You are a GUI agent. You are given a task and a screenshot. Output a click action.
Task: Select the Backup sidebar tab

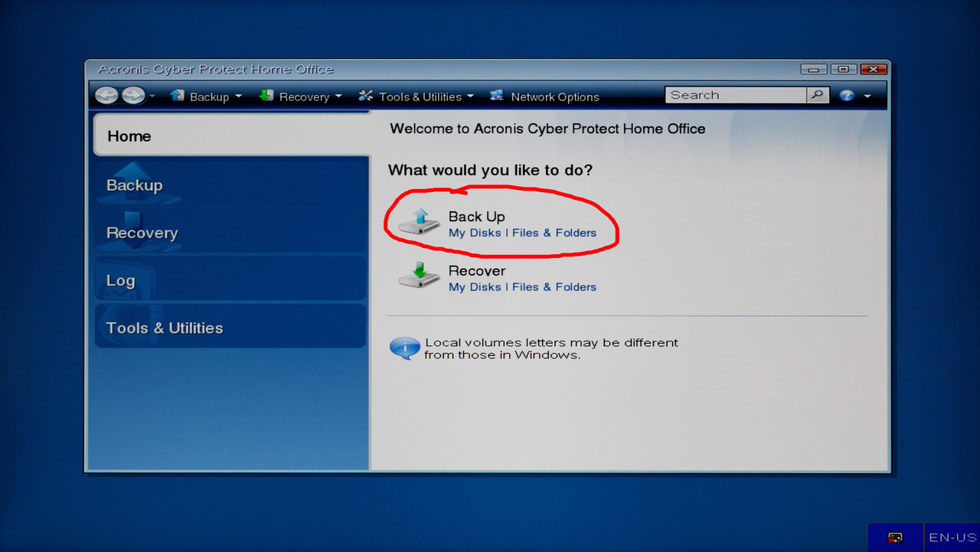coord(231,183)
